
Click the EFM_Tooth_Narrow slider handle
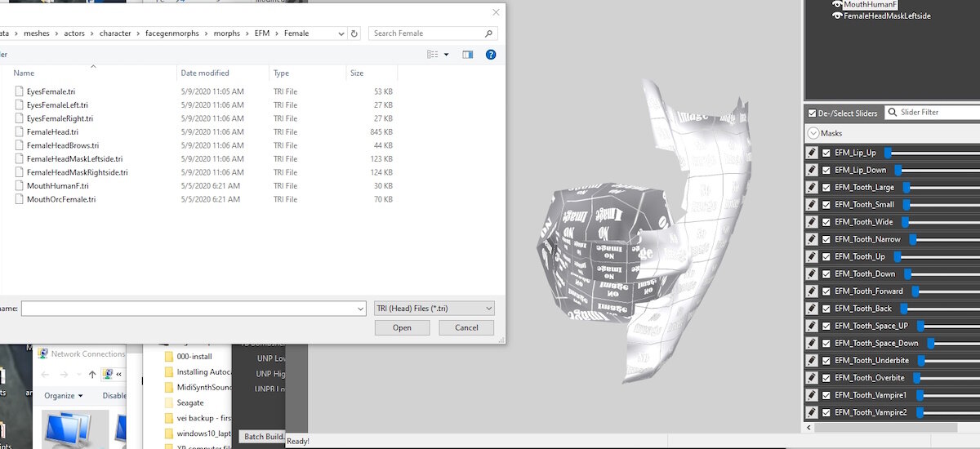pyautogui.click(x=913, y=239)
